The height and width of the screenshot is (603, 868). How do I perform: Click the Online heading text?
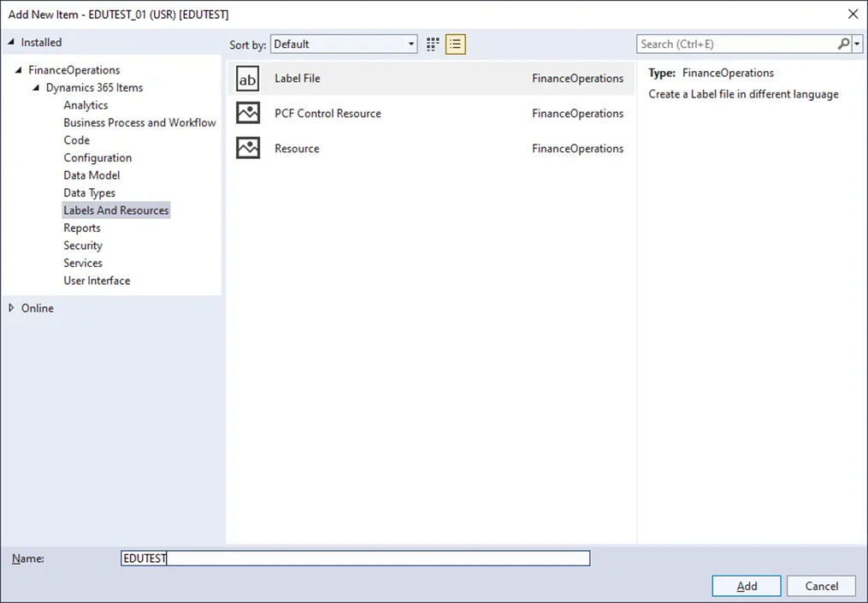pos(38,308)
